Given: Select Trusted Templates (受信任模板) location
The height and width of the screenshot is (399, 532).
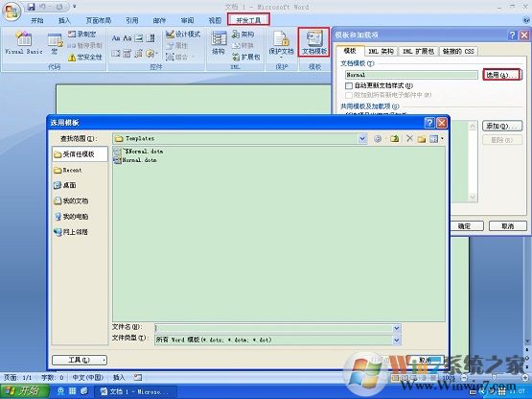Looking at the screenshot, I should click(x=80, y=154).
